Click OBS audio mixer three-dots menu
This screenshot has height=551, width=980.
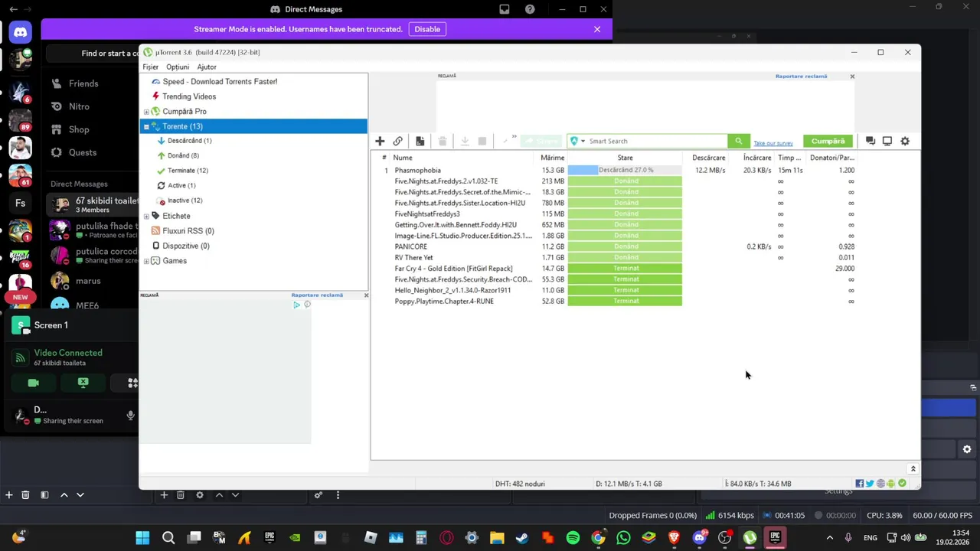(x=338, y=495)
